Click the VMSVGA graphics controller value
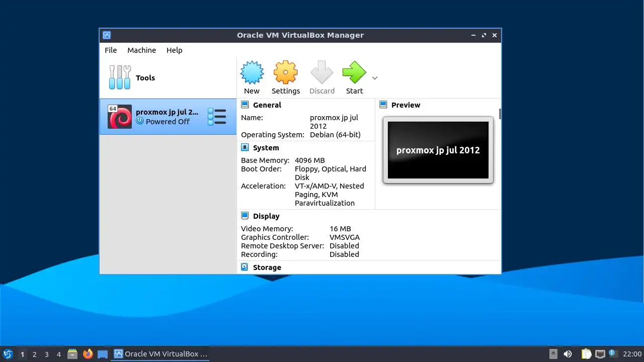This screenshot has width=644, height=362. click(x=345, y=237)
